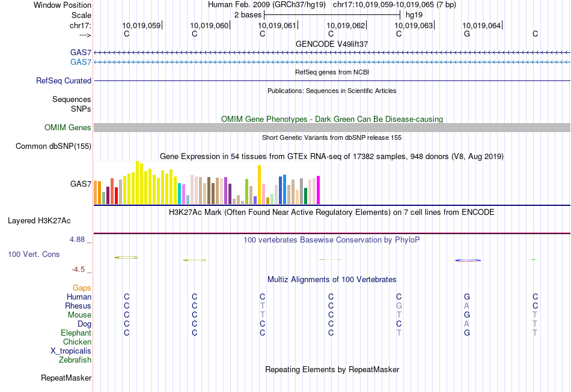The height and width of the screenshot is (392, 571).
Task: Click the Human alignment row label
Action: click(x=79, y=297)
